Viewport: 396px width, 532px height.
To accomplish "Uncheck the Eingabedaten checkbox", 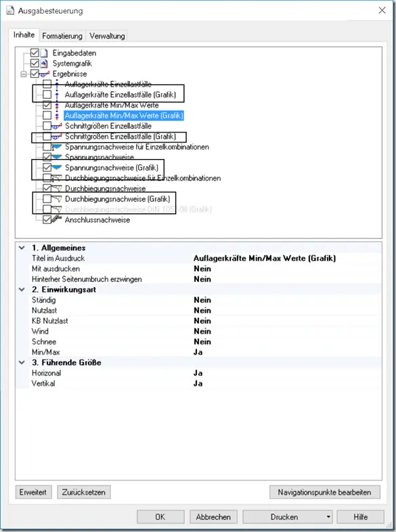I will tap(35, 53).
